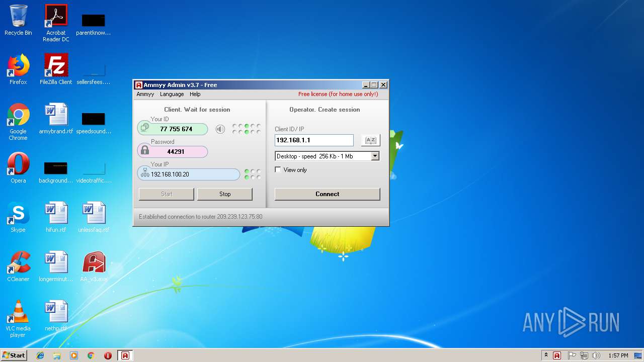Select sellersfees file on desktop

pos(94,73)
